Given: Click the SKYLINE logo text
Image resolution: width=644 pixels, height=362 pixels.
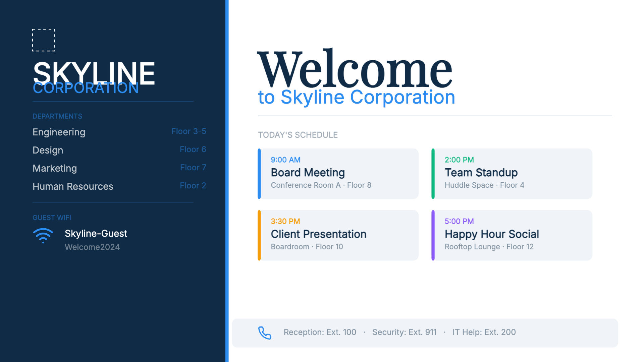Looking at the screenshot, I should (x=94, y=71).
